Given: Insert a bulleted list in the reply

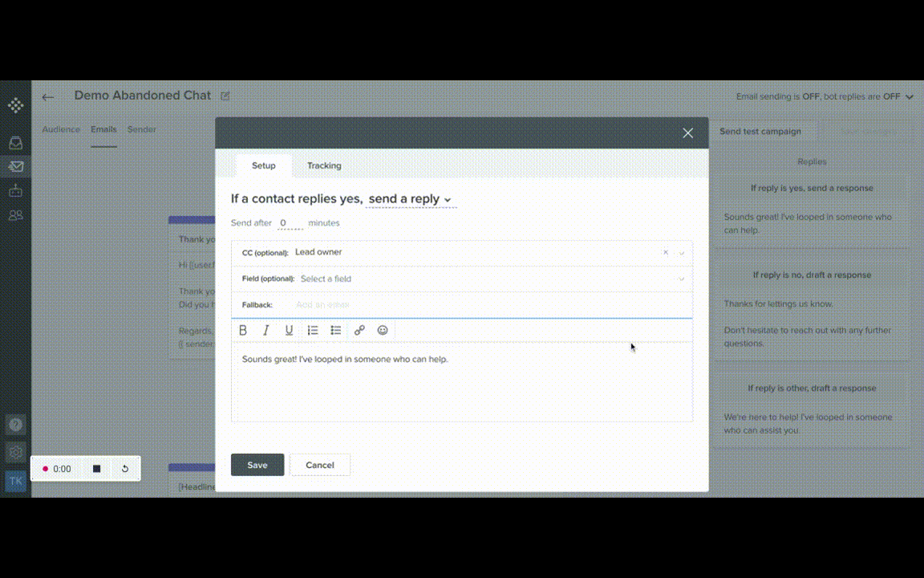Looking at the screenshot, I should pyautogui.click(x=336, y=330).
